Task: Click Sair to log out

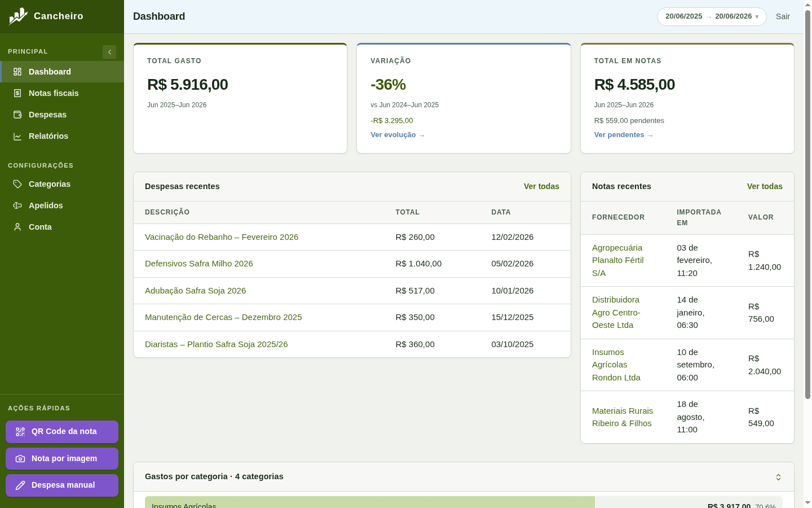Action: (x=783, y=16)
